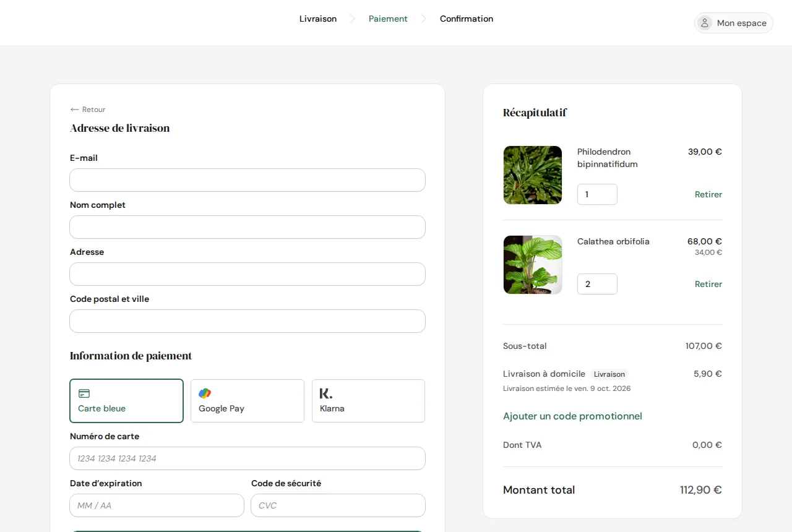Remove Calathea orbifolia with Retirer
The height and width of the screenshot is (532, 792).
click(708, 284)
